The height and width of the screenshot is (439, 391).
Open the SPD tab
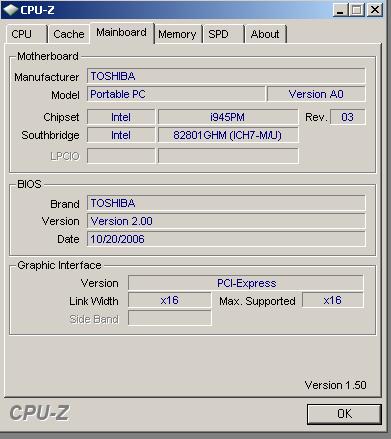tap(223, 34)
